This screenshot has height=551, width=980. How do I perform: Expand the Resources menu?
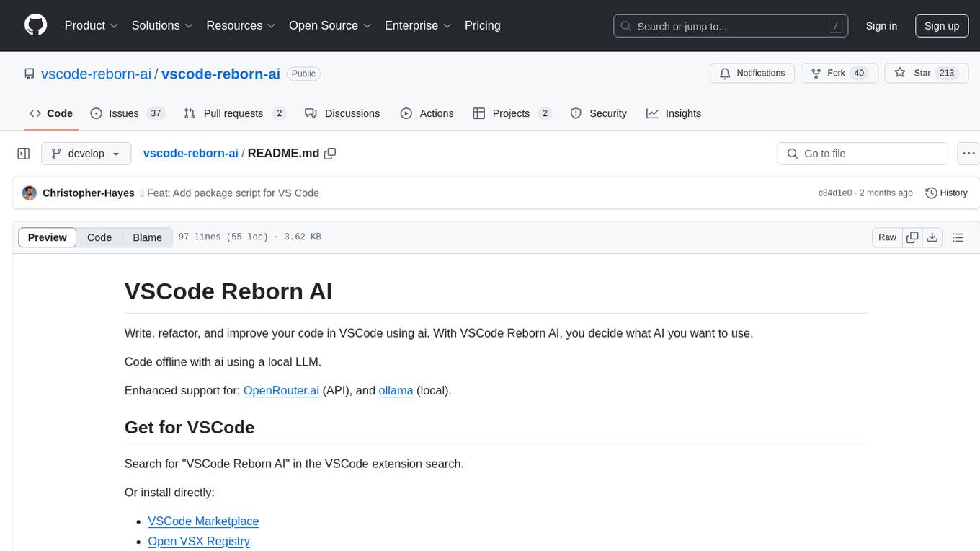(241, 25)
